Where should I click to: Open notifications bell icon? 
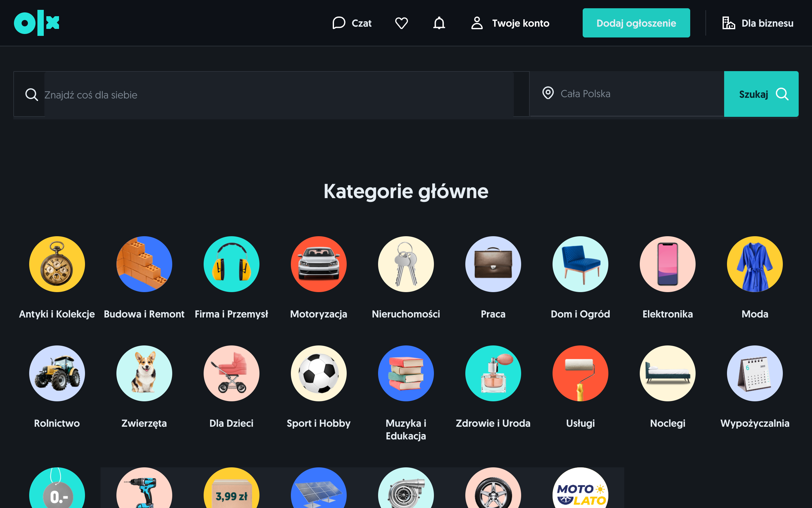point(439,23)
